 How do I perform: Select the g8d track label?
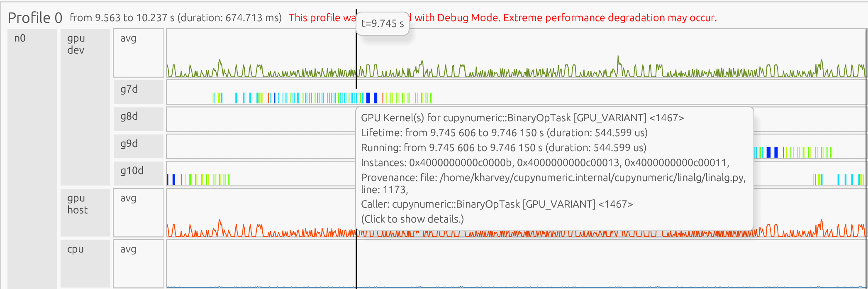coord(129,117)
